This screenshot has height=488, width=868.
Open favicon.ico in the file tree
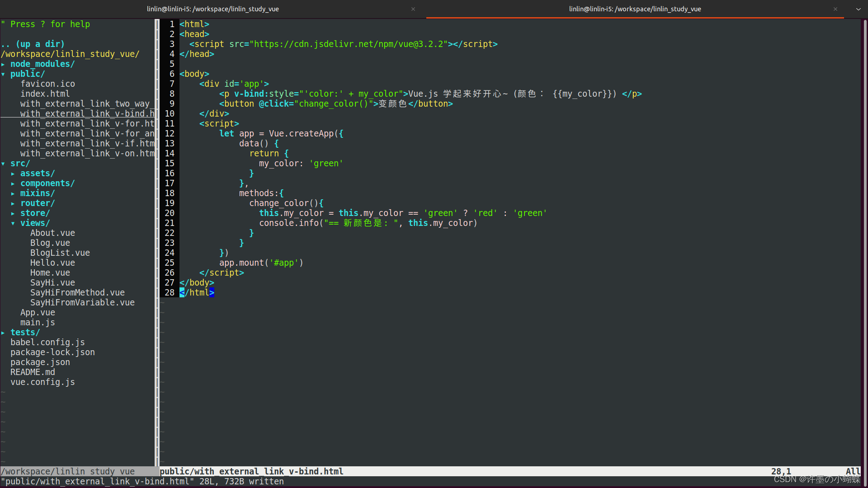(47, 84)
